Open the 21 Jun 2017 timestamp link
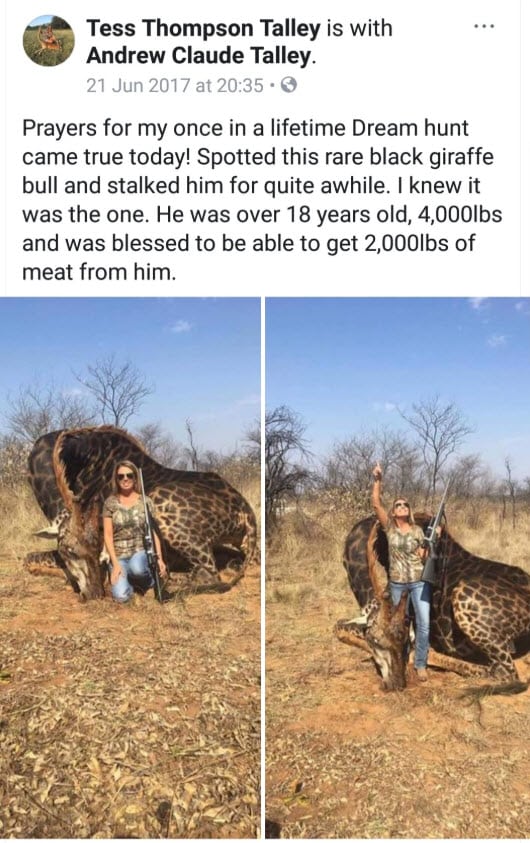The height and width of the screenshot is (843, 530). (175, 85)
